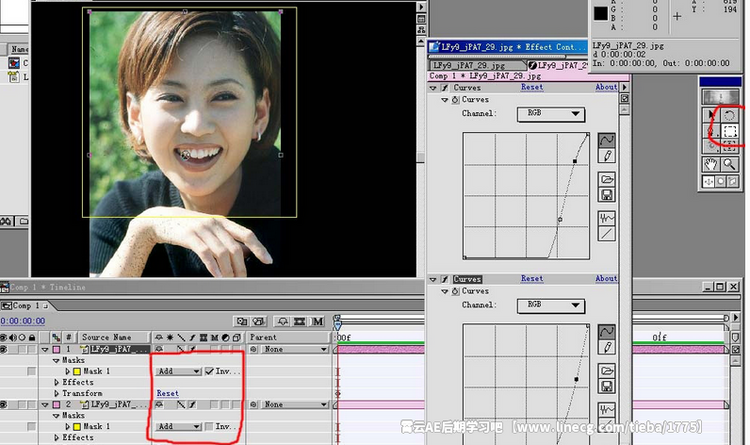Toggle upper Curves effect enable switch
This screenshot has width=750, height=445.
[x=445, y=88]
